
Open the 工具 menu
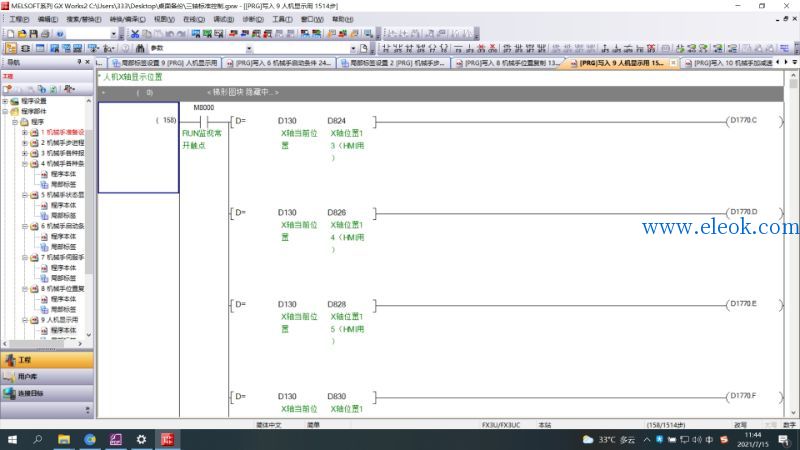(282, 19)
